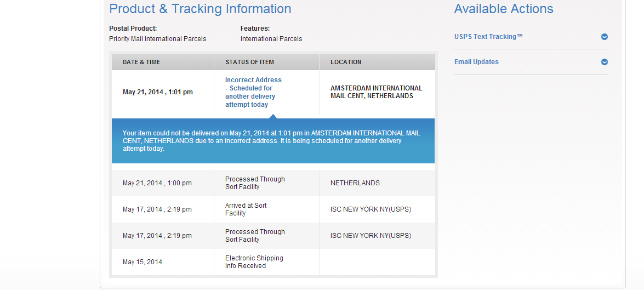Open the Email Updates link
644x290 pixels.
pyautogui.click(x=476, y=62)
